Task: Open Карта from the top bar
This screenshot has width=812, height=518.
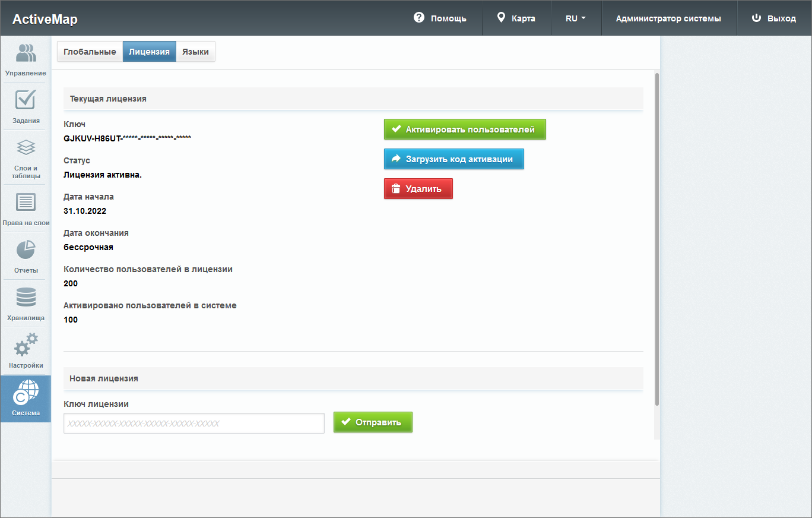Action: [x=516, y=18]
